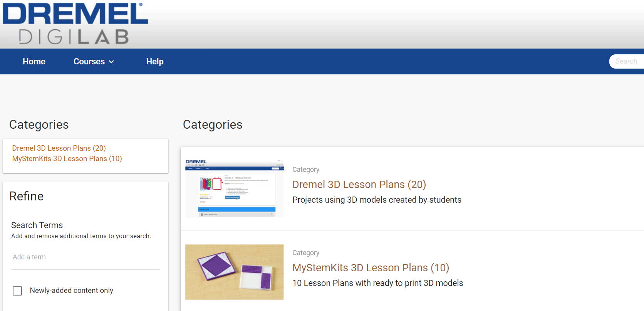Click the Newly-added content only label
The image size is (644, 311).
72,291
